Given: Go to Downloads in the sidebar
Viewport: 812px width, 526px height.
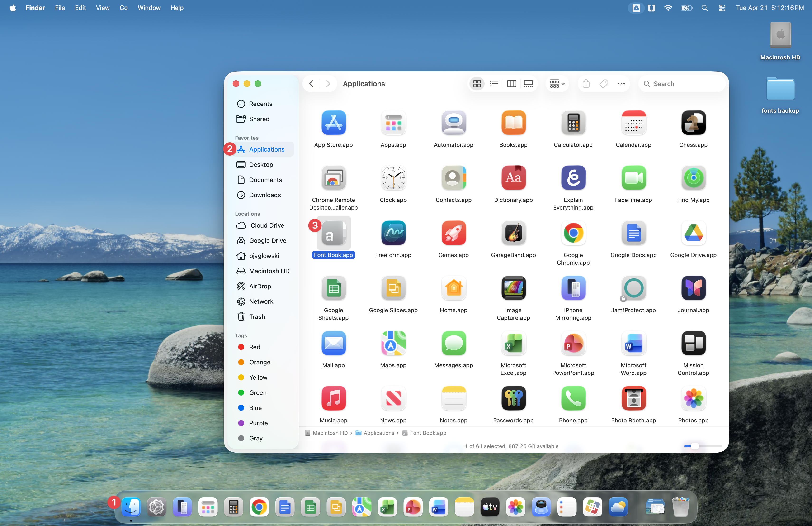Looking at the screenshot, I should pyautogui.click(x=265, y=195).
